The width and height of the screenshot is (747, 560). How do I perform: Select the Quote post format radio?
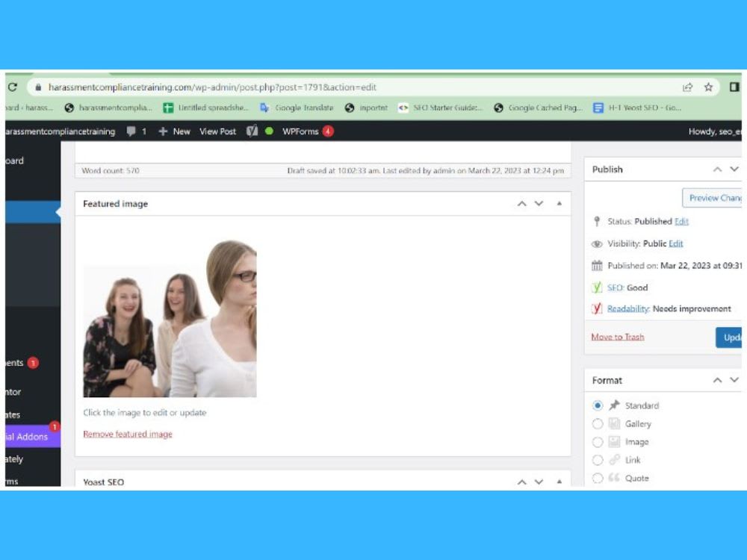(598, 478)
